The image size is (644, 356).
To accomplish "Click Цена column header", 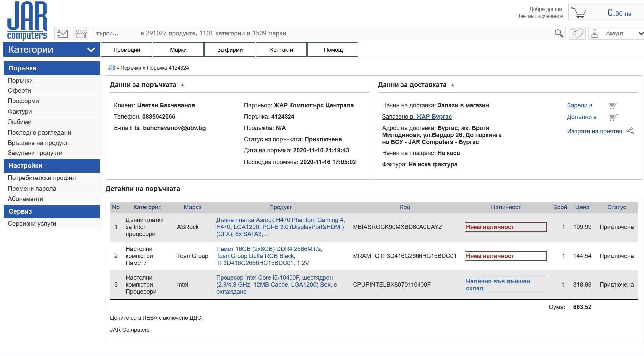I will pos(582,207).
